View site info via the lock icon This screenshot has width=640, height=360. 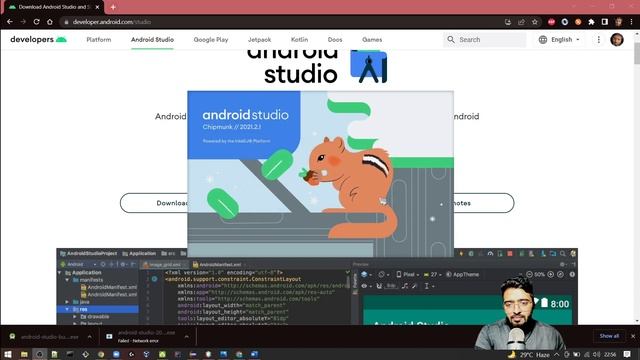(x=66, y=22)
